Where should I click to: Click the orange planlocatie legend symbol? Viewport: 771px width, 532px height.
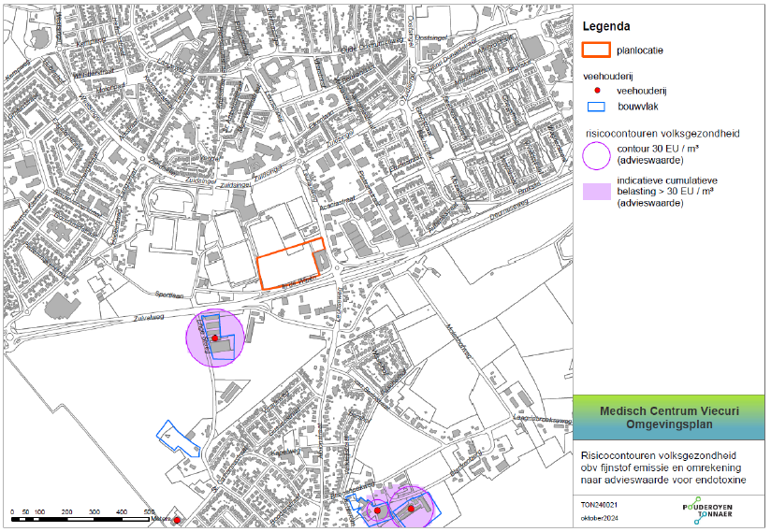tap(596, 50)
